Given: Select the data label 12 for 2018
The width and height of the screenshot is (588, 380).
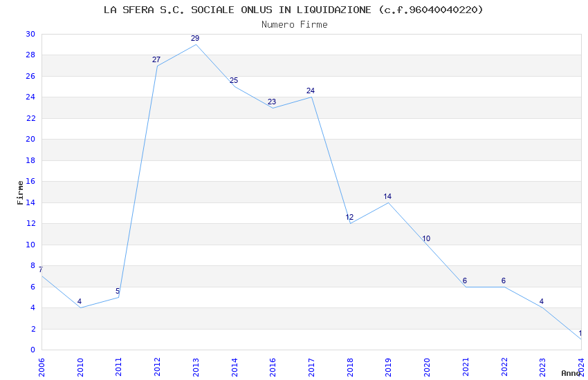Looking at the screenshot, I should click(x=349, y=217).
